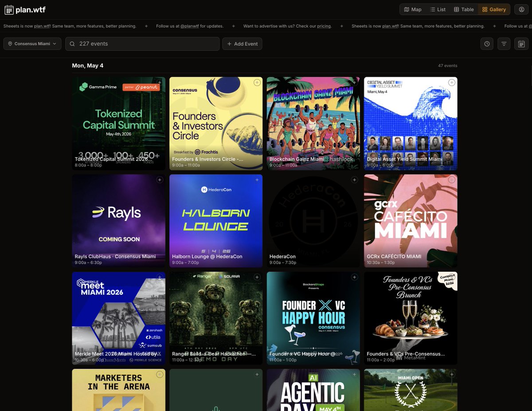
Task: Add Halborn Lounge with plus icon
Action: (257, 180)
